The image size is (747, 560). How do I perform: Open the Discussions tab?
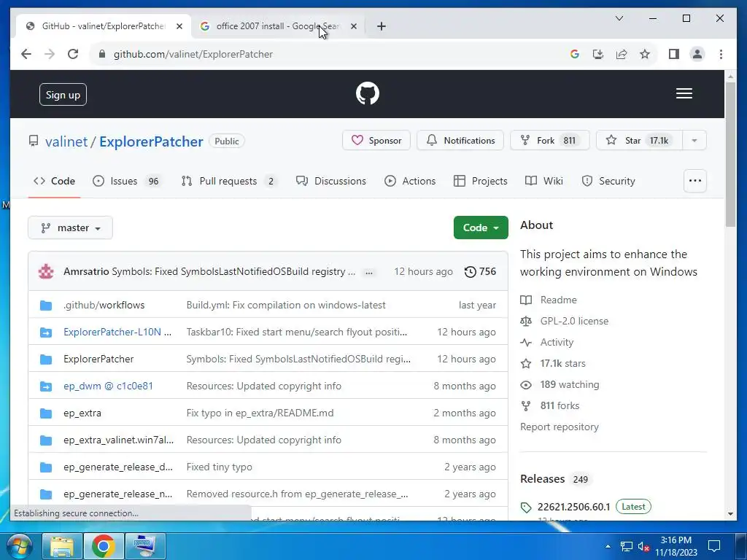331,181
